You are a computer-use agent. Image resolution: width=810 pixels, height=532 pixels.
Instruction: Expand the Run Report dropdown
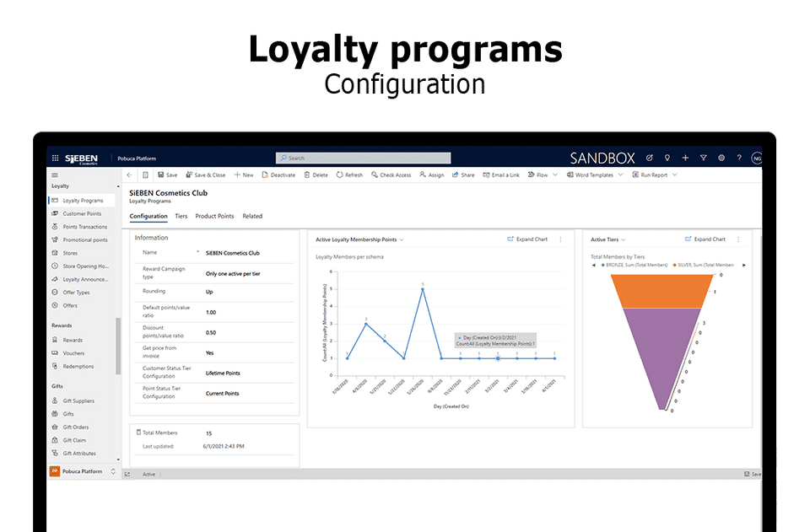tap(675, 175)
